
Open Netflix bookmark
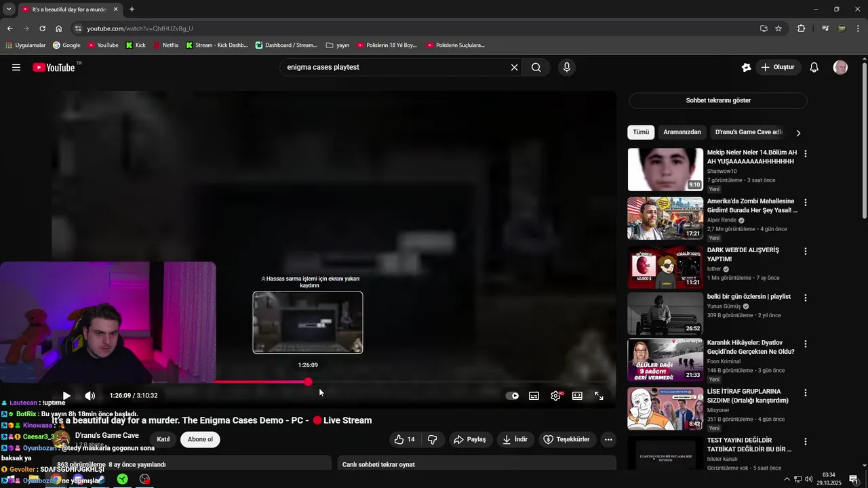tap(166, 45)
